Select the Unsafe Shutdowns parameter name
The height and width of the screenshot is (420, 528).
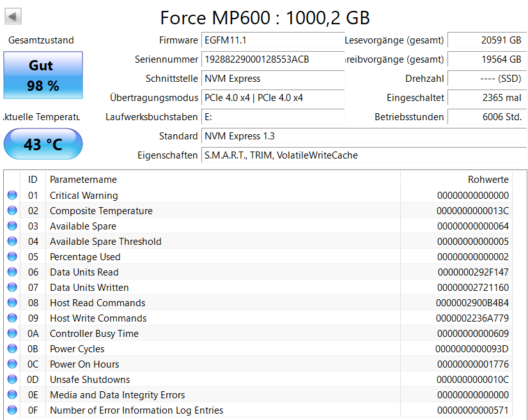[90, 380]
